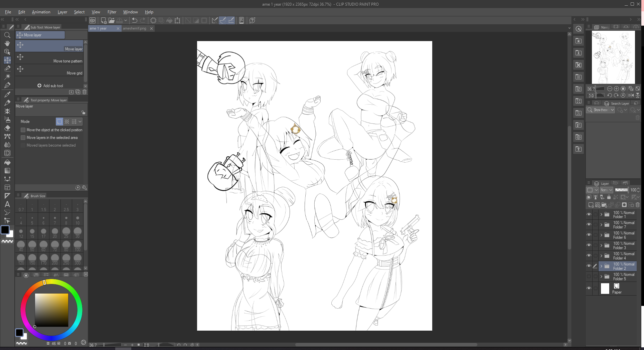Expand Folder 7 in layer list

click(601, 225)
